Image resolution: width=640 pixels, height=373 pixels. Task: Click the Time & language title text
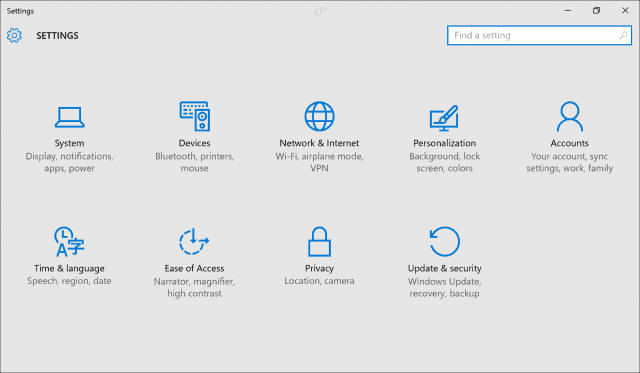[x=69, y=269]
